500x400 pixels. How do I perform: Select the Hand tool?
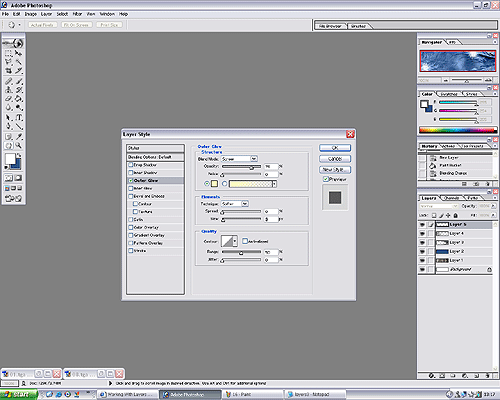click(x=9, y=145)
